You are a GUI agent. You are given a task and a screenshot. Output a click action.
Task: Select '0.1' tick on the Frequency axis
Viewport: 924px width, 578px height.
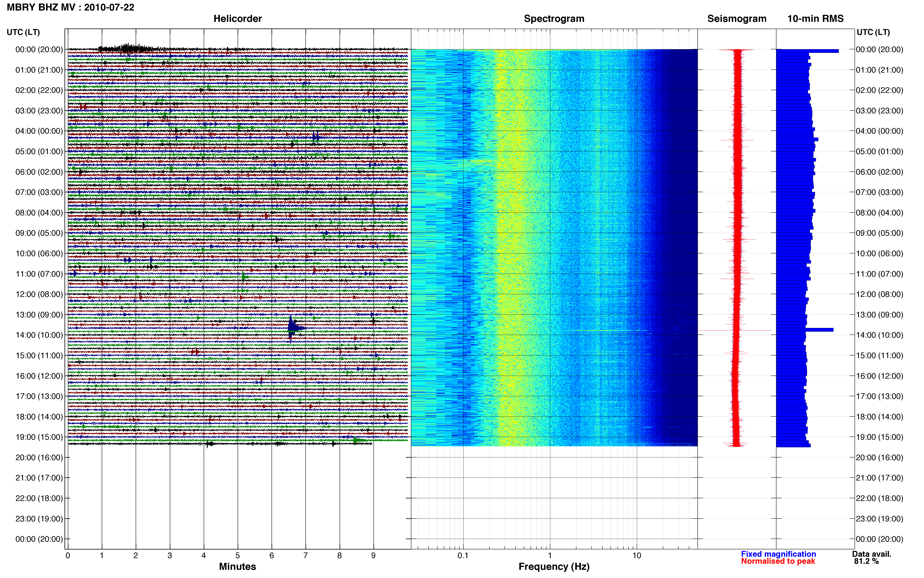coord(463,556)
